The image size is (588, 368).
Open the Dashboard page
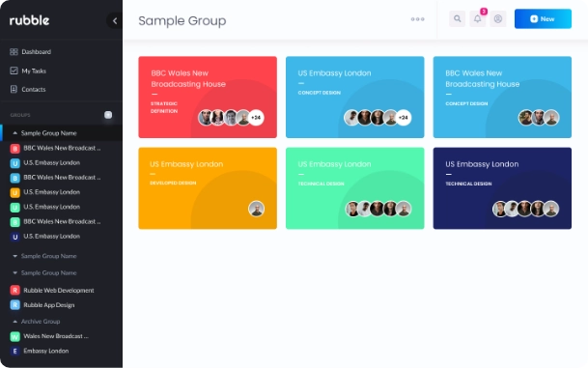(30, 52)
